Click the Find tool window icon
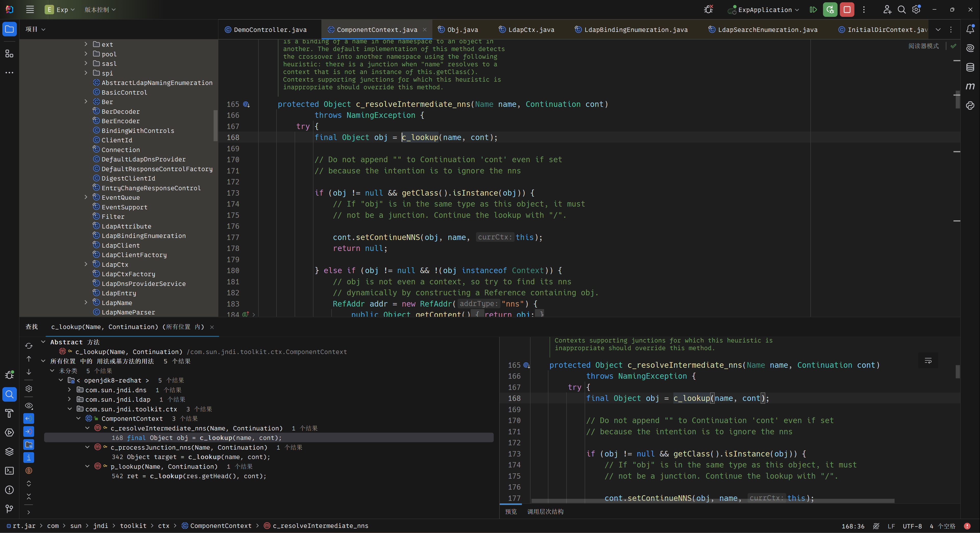The width and height of the screenshot is (980, 533). click(9, 394)
